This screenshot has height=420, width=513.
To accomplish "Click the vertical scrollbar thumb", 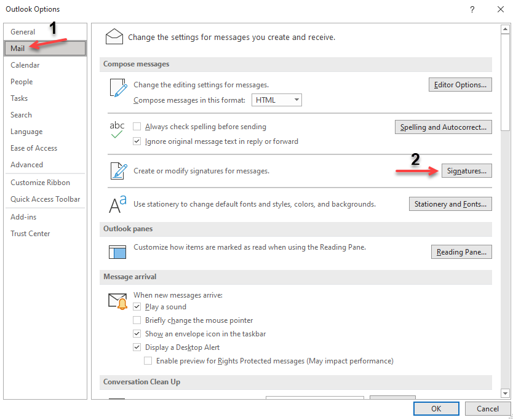I will click(x=505, y=82).
